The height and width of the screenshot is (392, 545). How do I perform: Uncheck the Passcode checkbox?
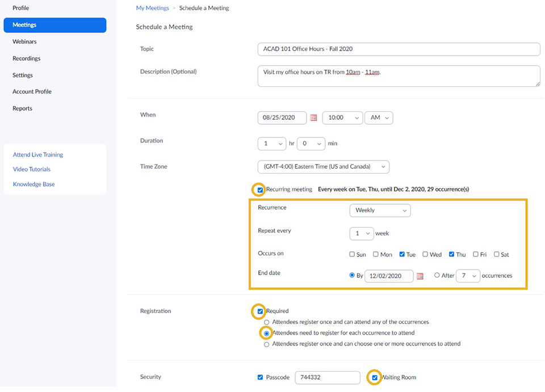tap(260, 377)
